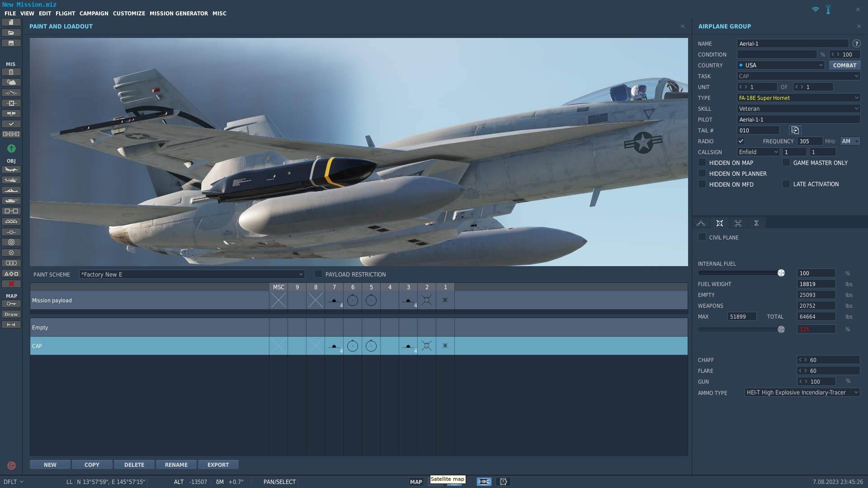Open the MISSION GENERATOR menu
The image size is (868, 488).
click(x=179, y=14)
